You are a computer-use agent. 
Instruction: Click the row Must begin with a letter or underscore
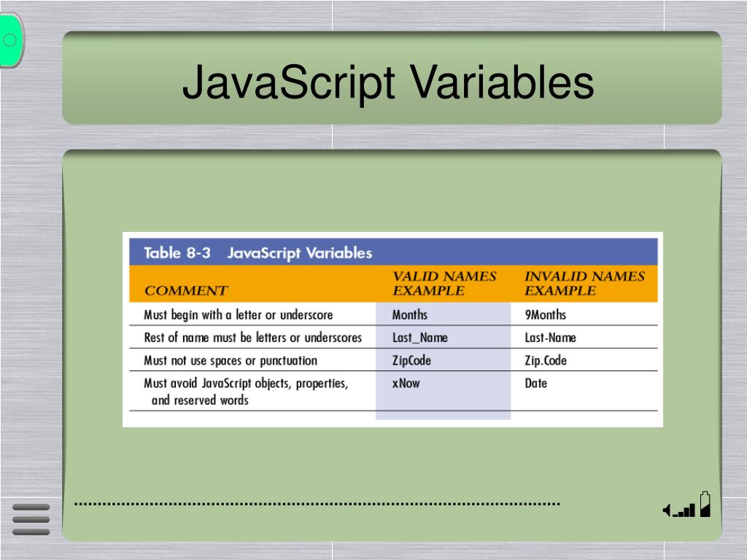click(393, 314)
